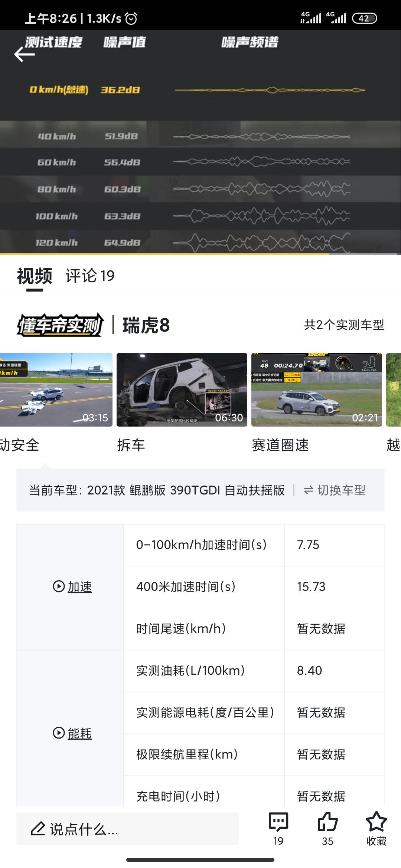This screenshot has width=401, height=868.
Task: Tap the 收藏 label
Action: 376,841
